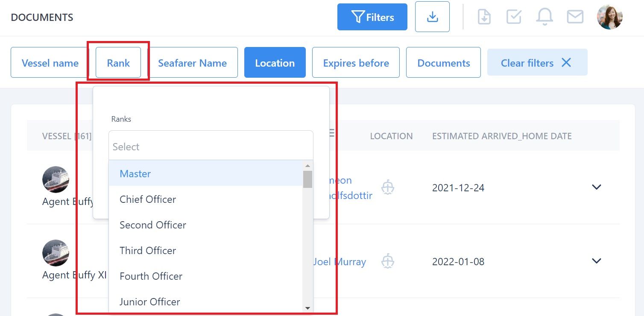
Task: Expand the row dated 2022-01-08
Action: (x=597, y=260)
